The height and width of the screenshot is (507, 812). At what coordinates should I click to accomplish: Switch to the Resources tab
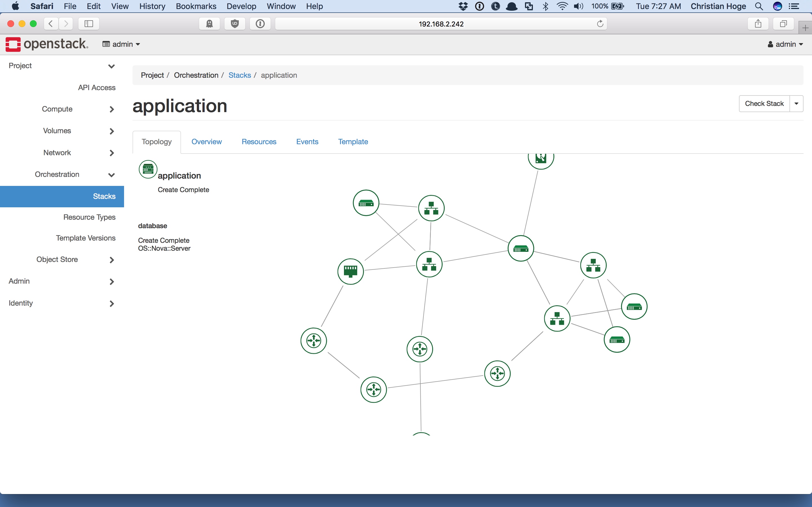259,142
